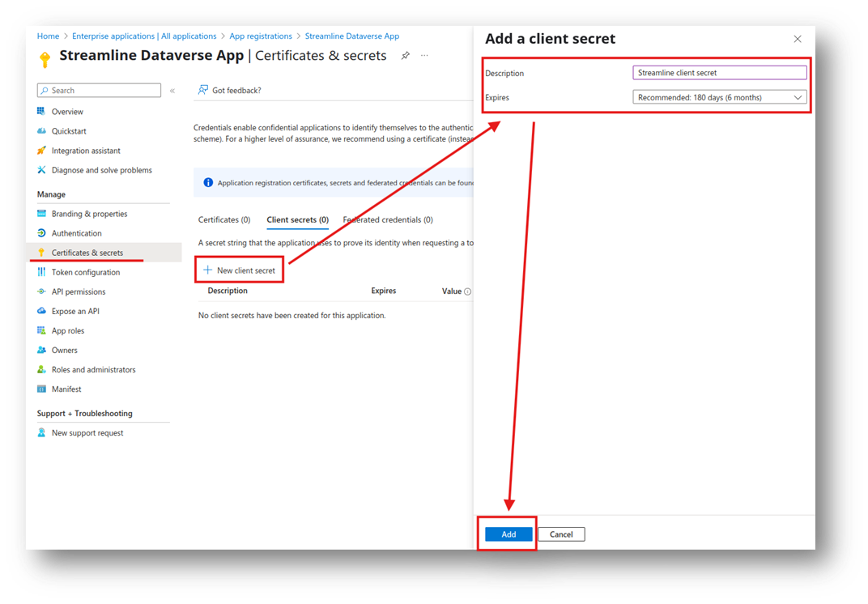Screen dimensions: 868x604
Task: Click the Cancel button
Action: (561, 534)
